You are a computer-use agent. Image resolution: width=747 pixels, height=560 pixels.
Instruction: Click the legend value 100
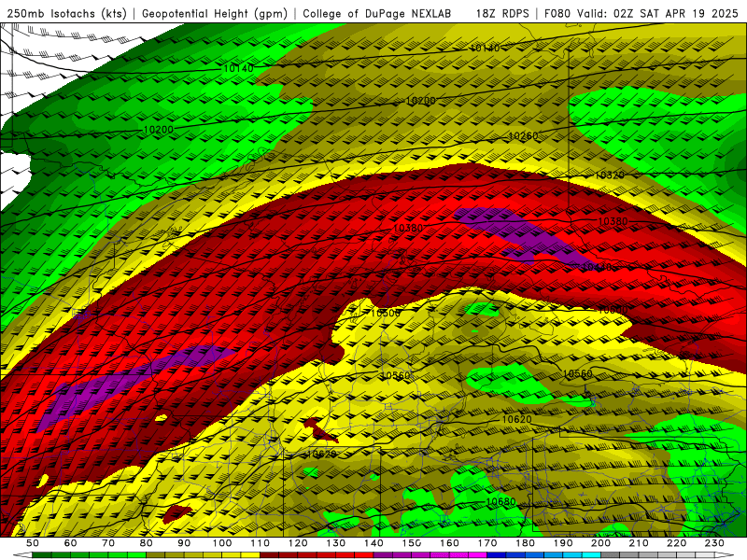(222, 543)
